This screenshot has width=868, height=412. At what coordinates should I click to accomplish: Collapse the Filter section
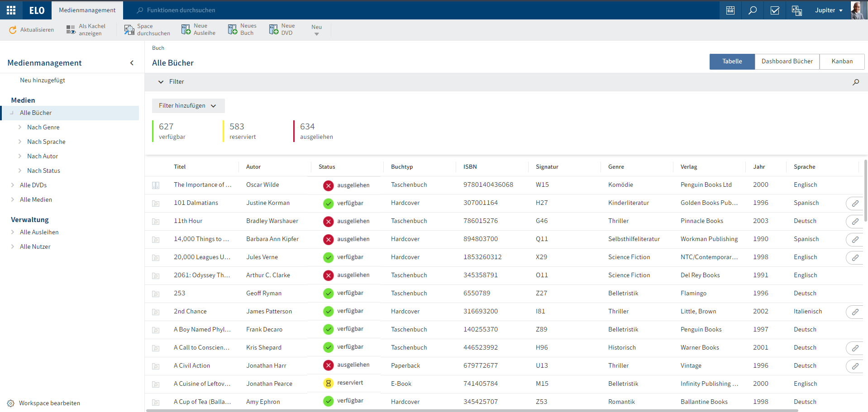(x=161, y=82)
